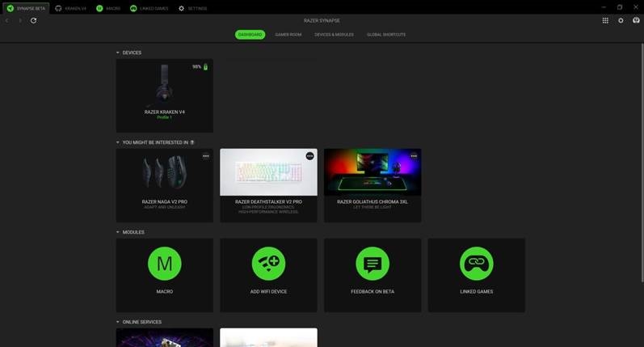The height and width of the screenshot is (347, 644).
Task: Open the Razer Naga V2 Pro card
Action: tap(164, 185)
